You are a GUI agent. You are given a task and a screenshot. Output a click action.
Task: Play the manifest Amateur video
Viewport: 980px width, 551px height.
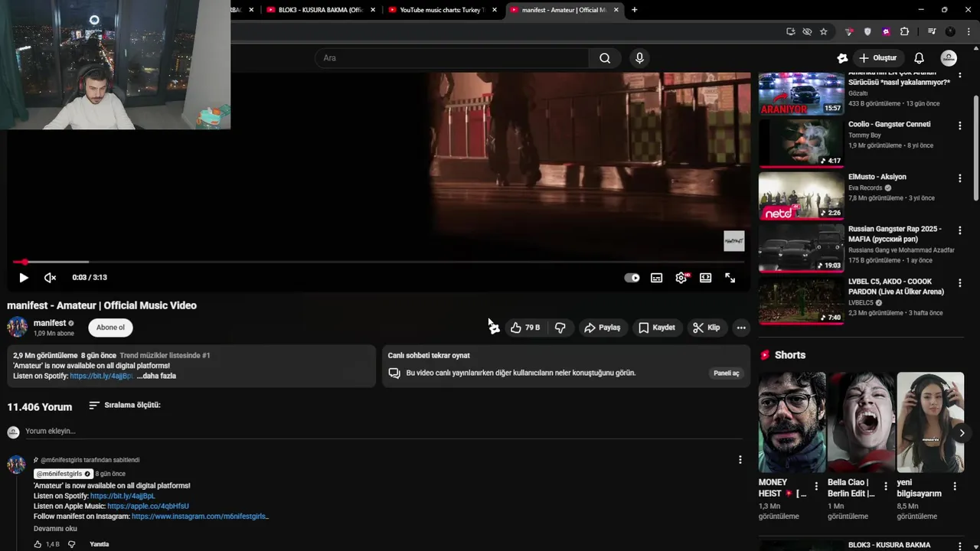click(23, 278)
